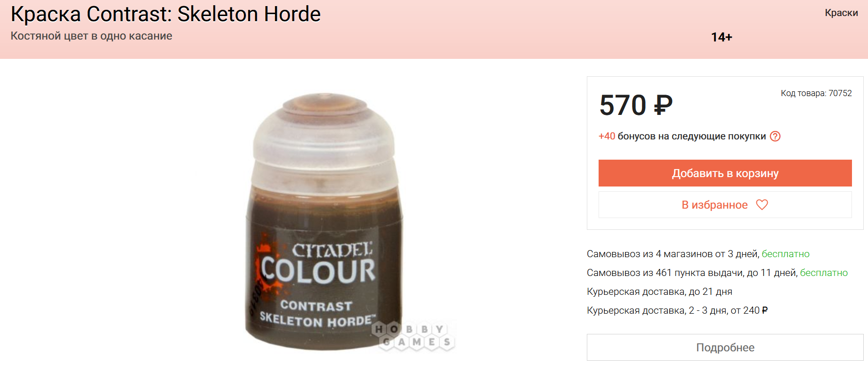Image resolution: width=868 pixels, height=365 pixels.
Task: Click the subtitle Костяной цвет в одно касание
Action: click(x=91, y=36)
